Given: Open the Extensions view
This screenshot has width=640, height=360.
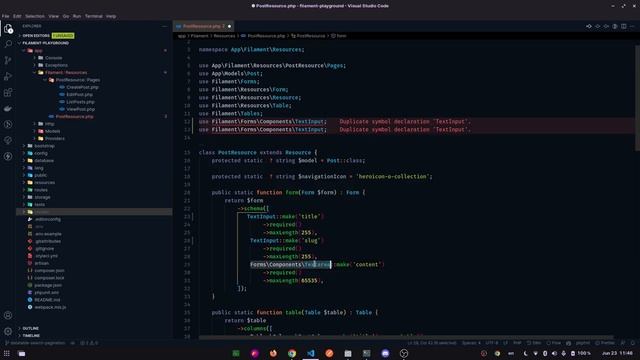Looking at the screenshot, I should tap(8, 92).
